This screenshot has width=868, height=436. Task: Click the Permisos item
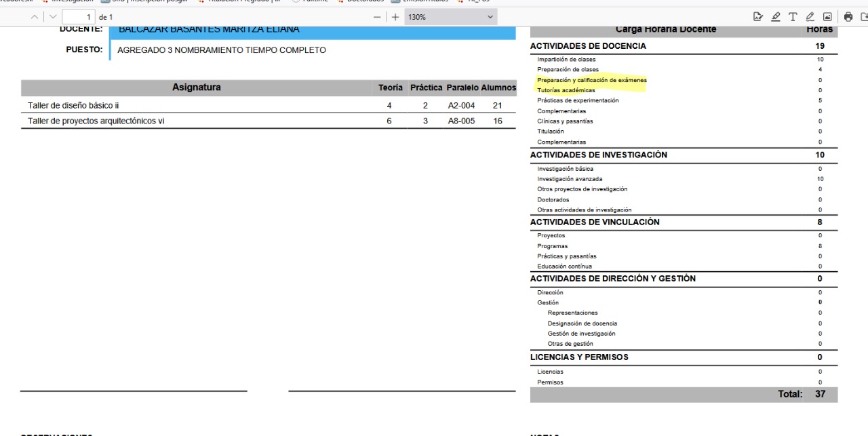(550, 382)
